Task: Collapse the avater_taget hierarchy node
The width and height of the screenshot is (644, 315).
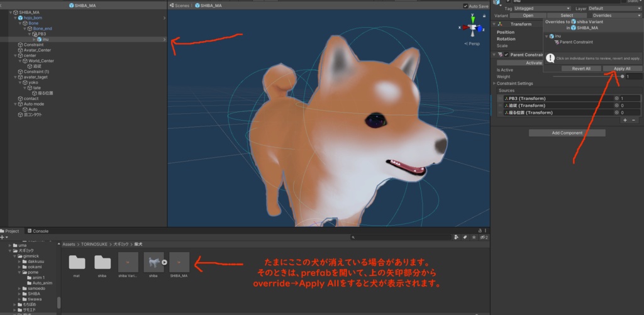Action: click(15, 77)
